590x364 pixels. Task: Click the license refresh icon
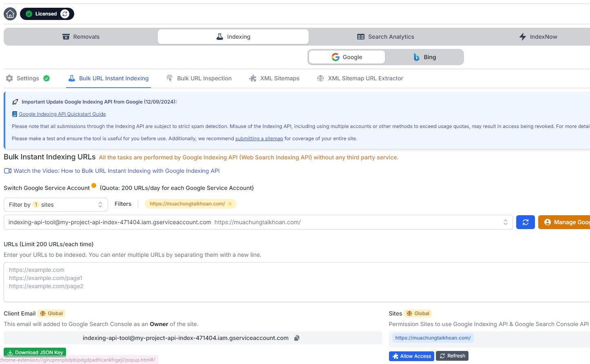65,14
